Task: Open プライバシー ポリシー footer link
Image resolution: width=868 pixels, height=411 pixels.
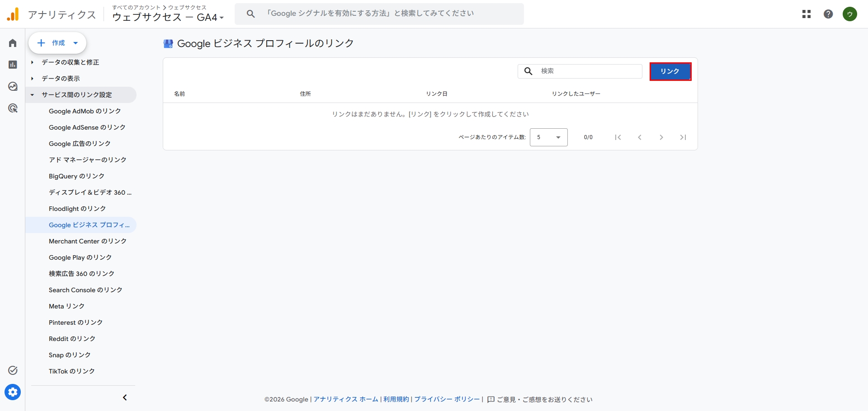Action: [x=447, y=399]
